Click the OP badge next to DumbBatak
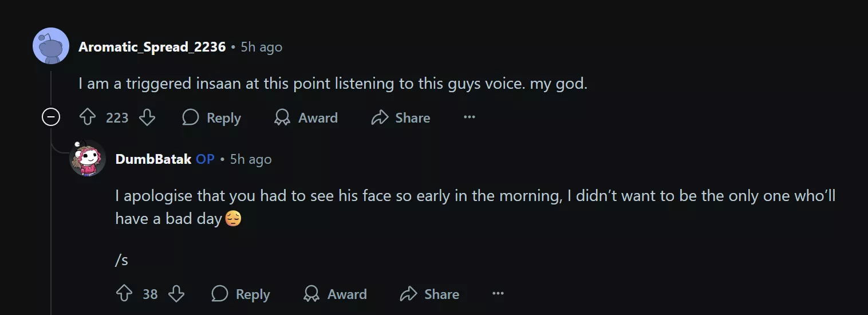 click(x=205, y=159)
